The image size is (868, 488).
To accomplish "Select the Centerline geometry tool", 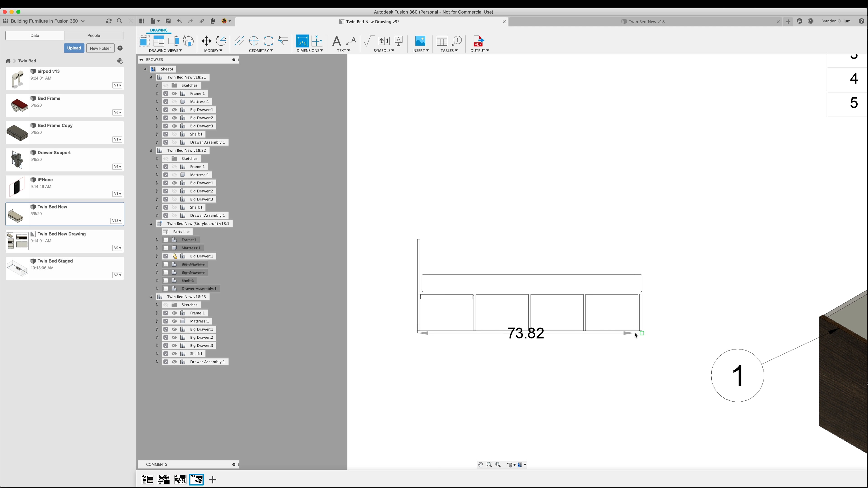I will [x=239, y=41].
